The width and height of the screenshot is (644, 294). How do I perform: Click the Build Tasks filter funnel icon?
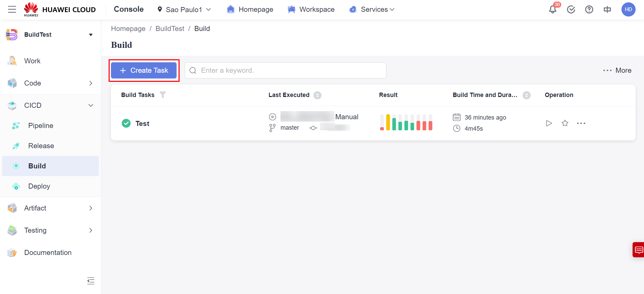click(163, 95)
